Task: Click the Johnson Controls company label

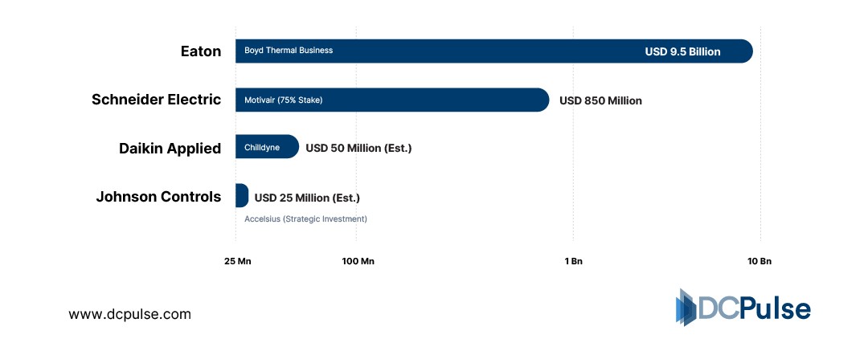Action: [158, 196]
